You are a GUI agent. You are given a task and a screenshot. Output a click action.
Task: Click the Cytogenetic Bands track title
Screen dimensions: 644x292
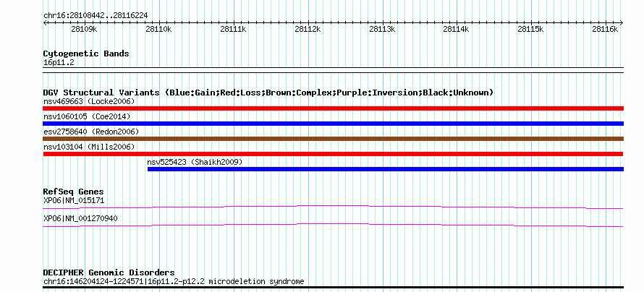pyautogui.click(x=86, y=53)
